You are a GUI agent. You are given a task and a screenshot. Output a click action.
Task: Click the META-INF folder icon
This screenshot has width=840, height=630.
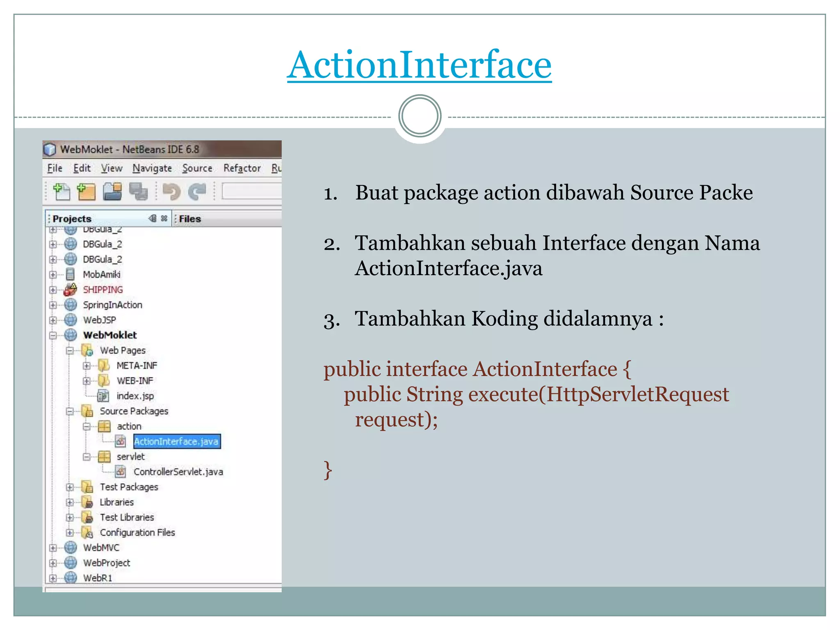click(x=104, y=365)
